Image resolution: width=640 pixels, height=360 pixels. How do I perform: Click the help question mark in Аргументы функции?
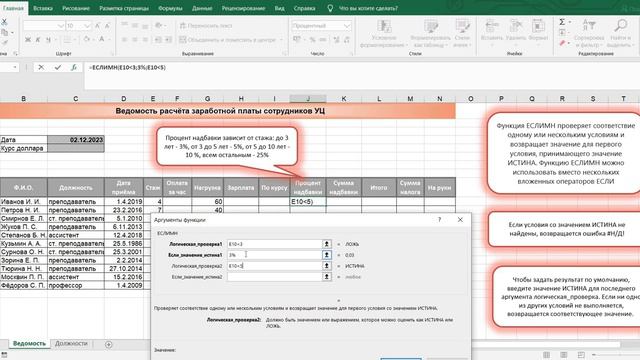click(440, 220)
